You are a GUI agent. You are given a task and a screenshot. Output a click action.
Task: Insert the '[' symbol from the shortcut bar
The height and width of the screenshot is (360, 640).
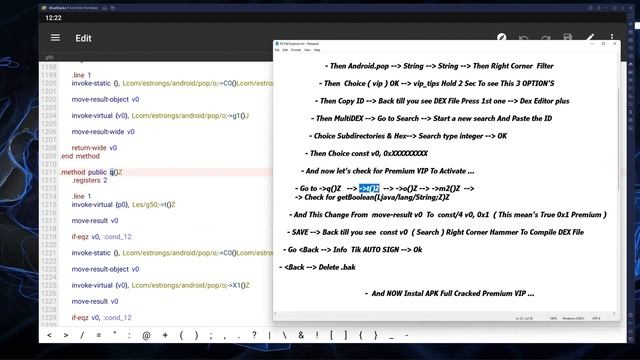click(x=331, y=335)
